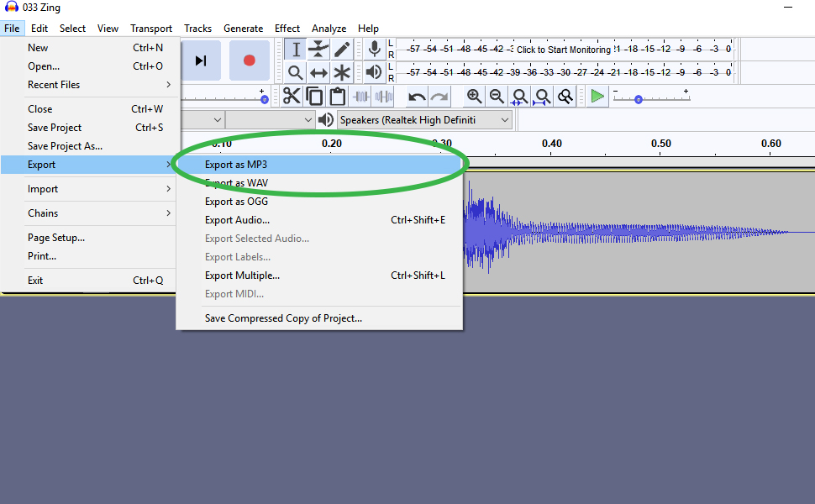Open the Transport menu

point(150,29)
